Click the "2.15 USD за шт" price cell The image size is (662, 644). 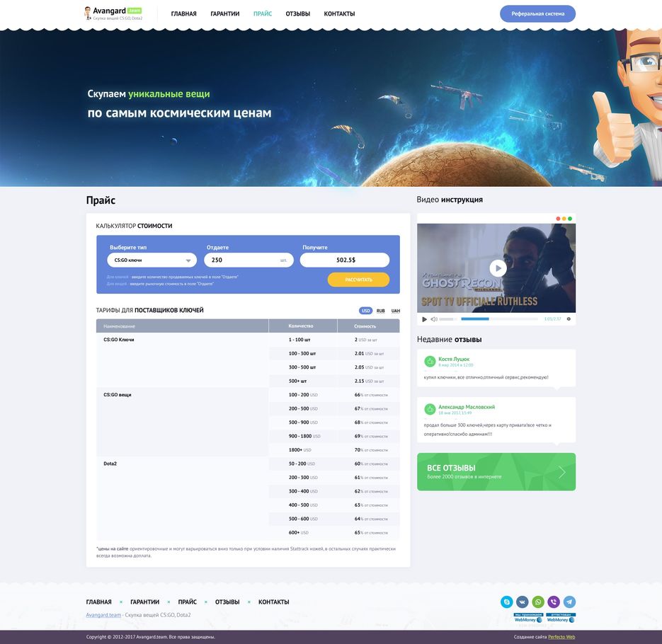pos(369,381)
